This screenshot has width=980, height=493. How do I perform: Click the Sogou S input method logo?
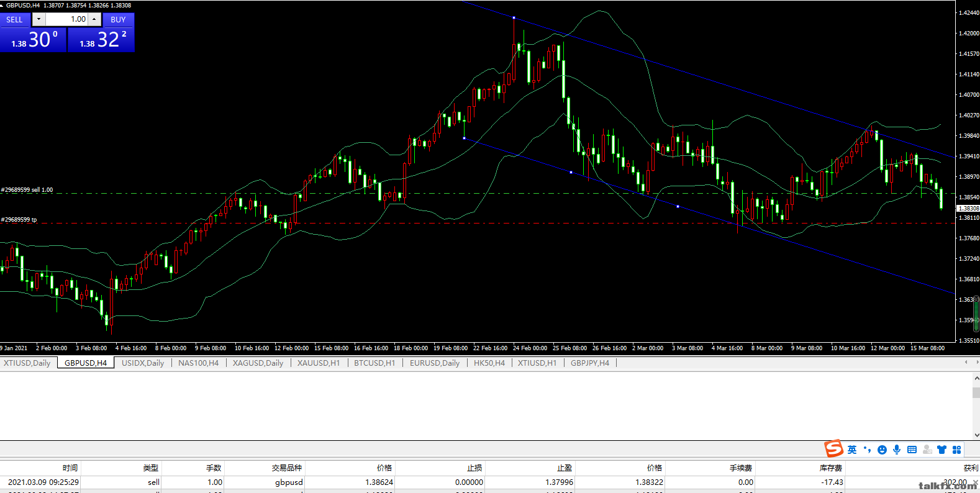pyautogui.click(x=833, y=449)
